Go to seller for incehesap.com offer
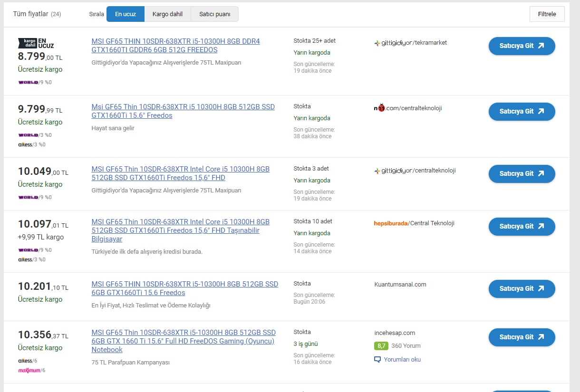Image resolution: width=580 pixels, height=392 pixels. 522,337
